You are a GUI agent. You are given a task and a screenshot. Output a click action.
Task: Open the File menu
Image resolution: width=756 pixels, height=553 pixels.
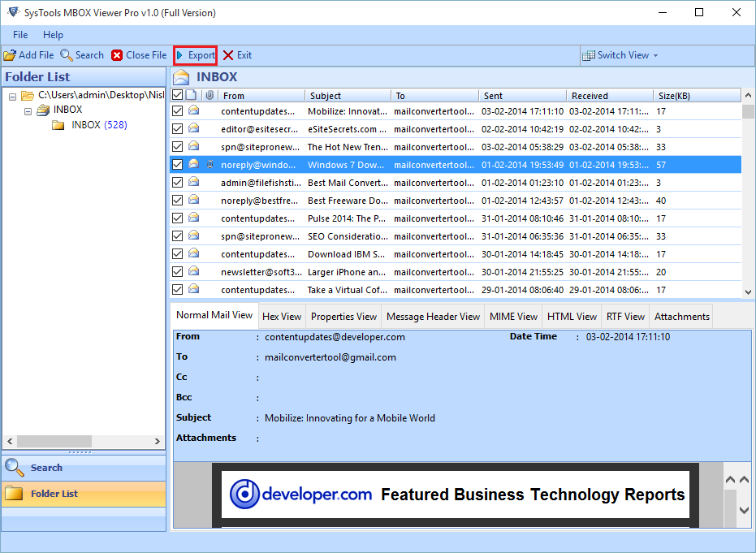pos(20,35)
